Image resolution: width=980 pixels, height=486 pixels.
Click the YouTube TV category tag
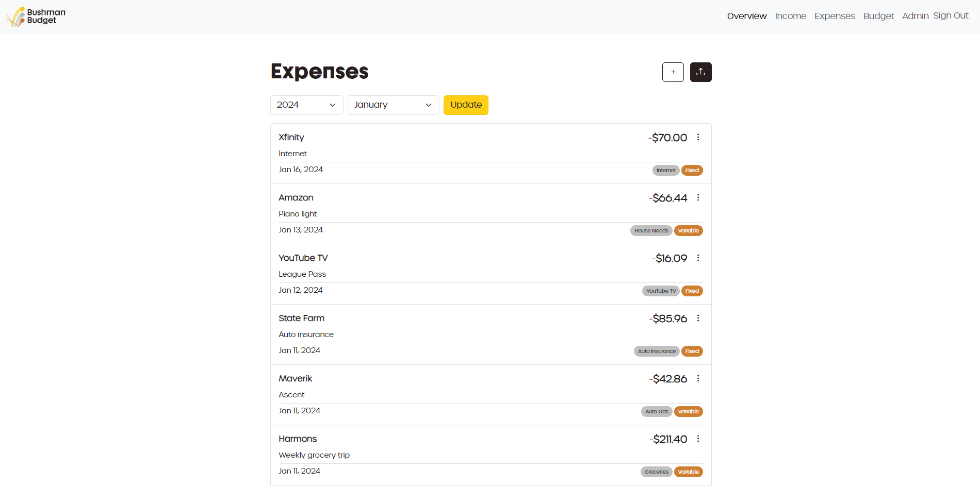(661, 291)
